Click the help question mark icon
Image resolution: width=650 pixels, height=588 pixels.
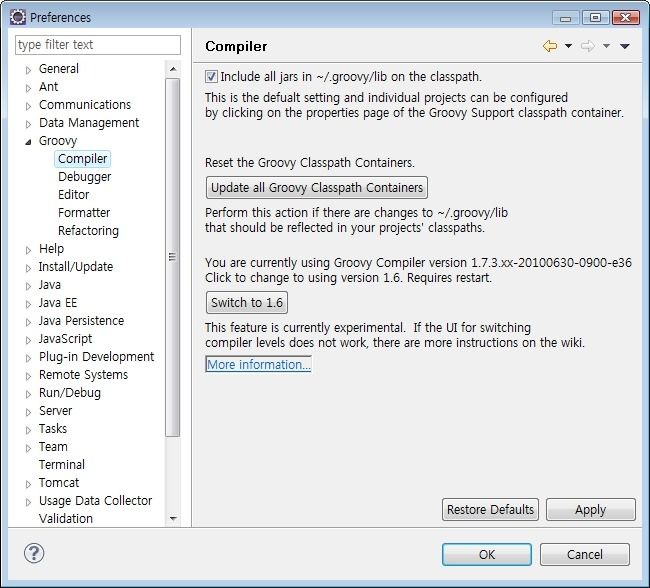34,553
